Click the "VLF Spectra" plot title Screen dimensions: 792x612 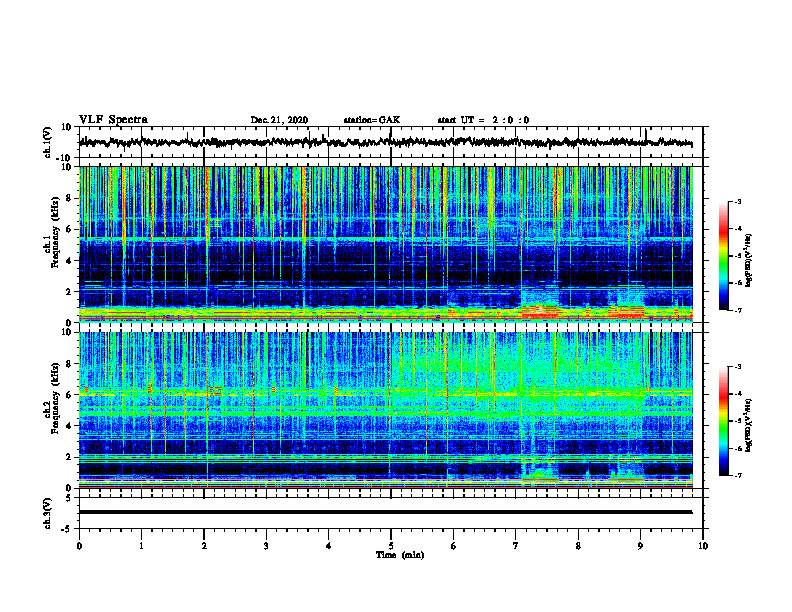pyautogui.click(x=113, y=120)
